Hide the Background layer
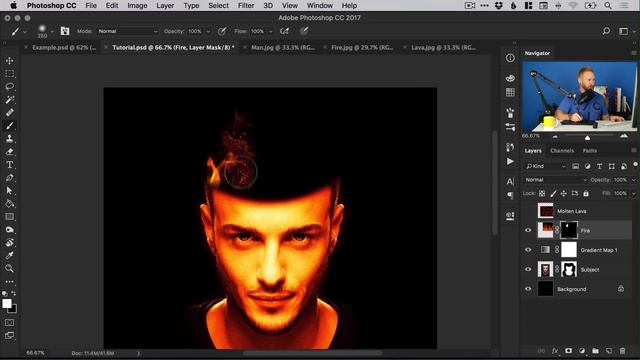This screenshot has width=640, height=360. pyautogui.click(x=528, y=289)
